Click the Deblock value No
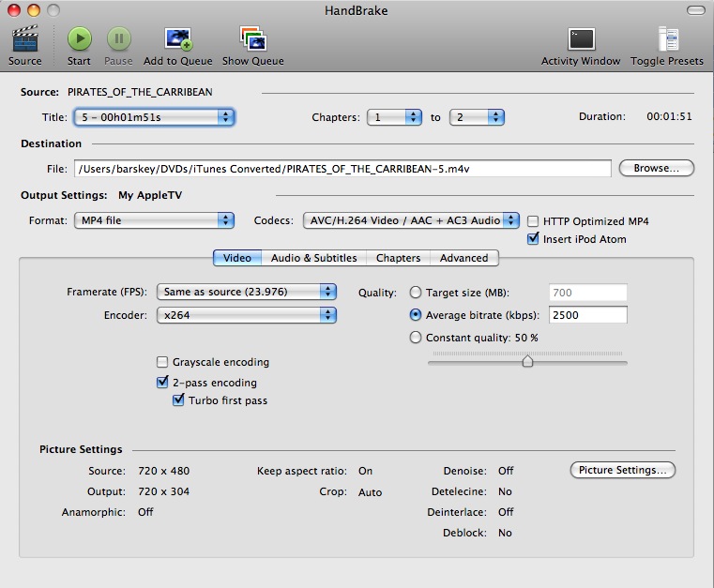Image resolution: width=714 pixels, height=588 pixels. [x=505, y=533]
